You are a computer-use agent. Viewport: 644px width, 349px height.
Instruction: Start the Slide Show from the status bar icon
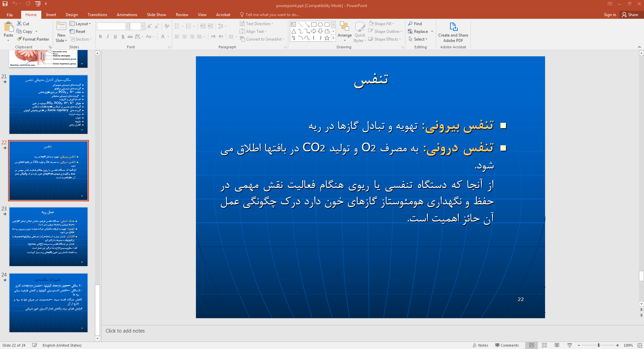(569, 345)
